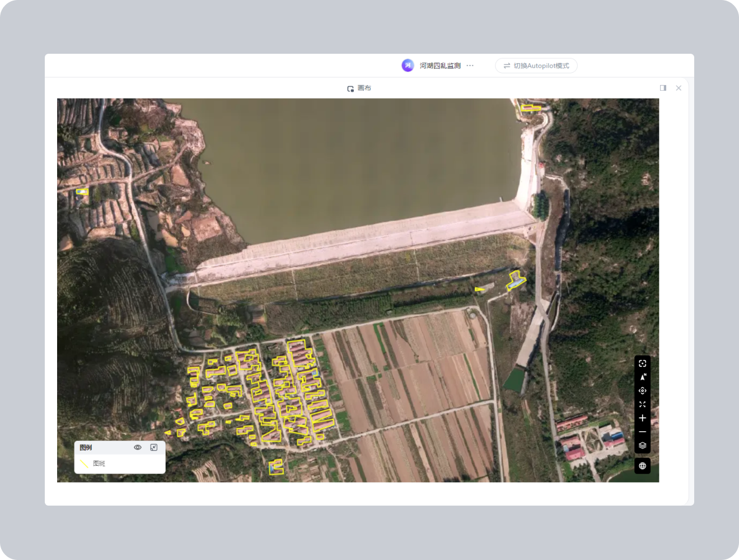Image resolution: width=739 pixels, height=560 pixels.
Task: Click the 图例 legend title
Action: (86, 447)
